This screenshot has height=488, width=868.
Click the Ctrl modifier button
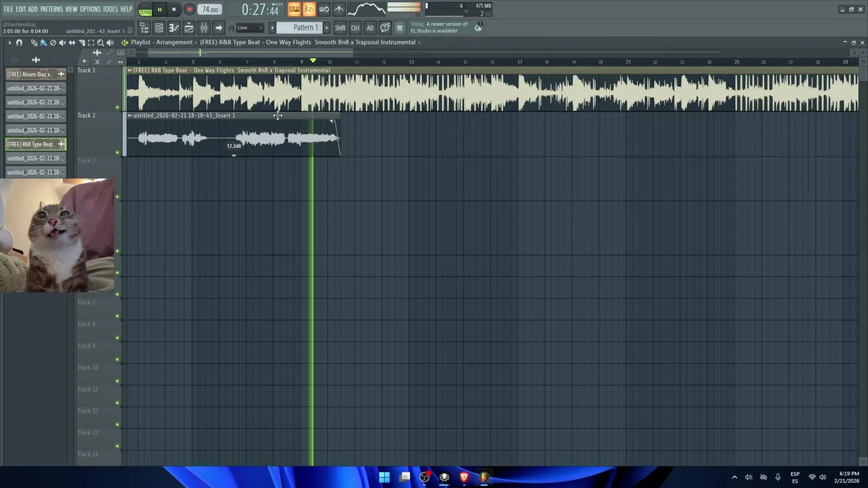(x=355, y=28)
